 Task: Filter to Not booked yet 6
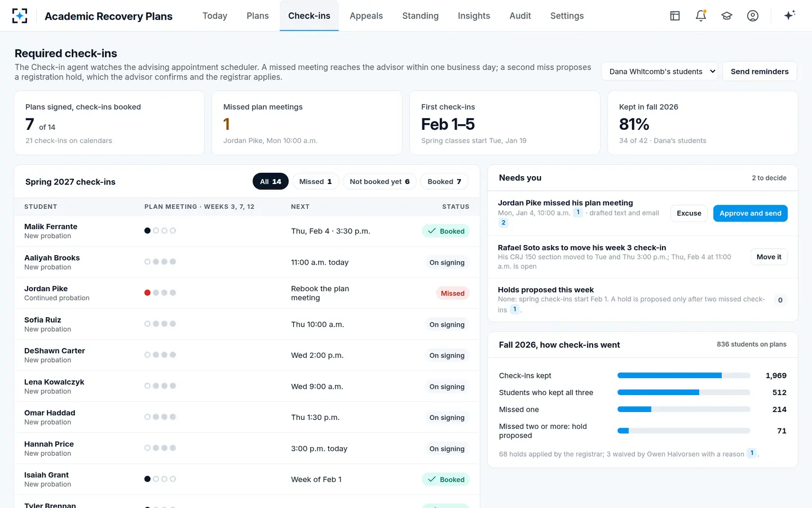[379, 182]
